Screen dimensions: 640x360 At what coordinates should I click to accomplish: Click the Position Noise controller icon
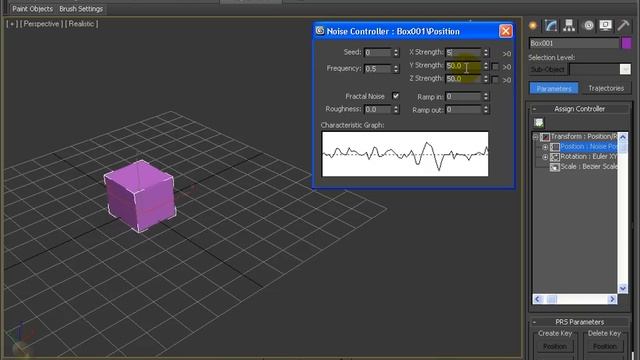(555, 147)
